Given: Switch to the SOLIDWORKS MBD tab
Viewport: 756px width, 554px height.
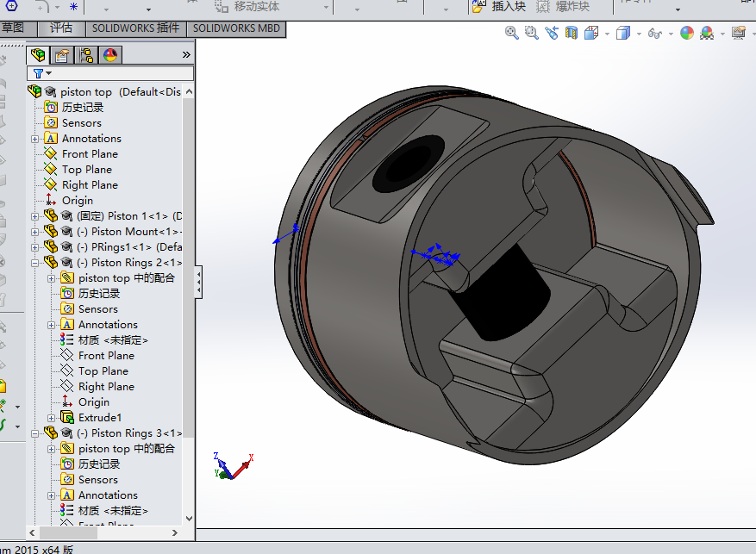Looking at the screenshot, I should click(x=236, y=28).
